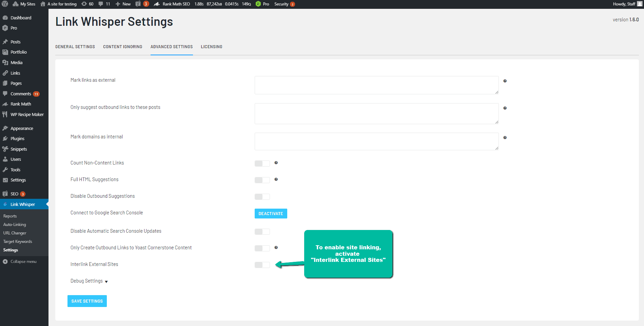This screenshot has width=644, height=326.
Task: Show help for Full HTML Suggestions
Action: (276, 179)
